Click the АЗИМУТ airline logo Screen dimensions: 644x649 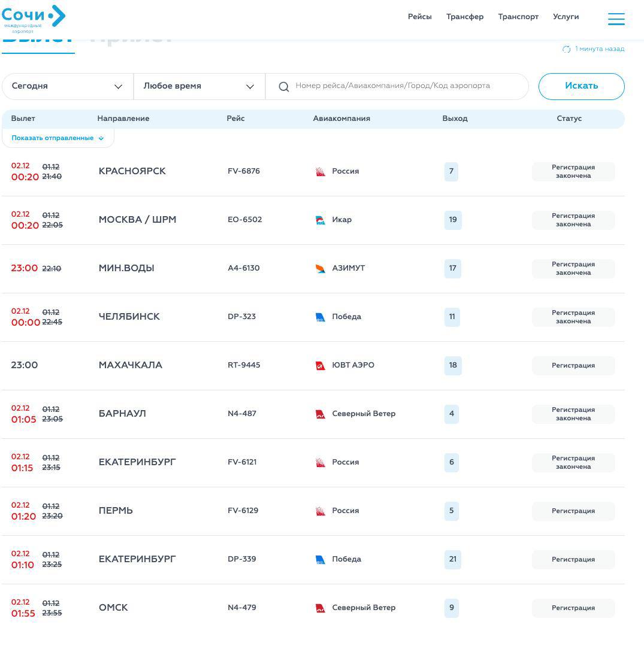321,269
